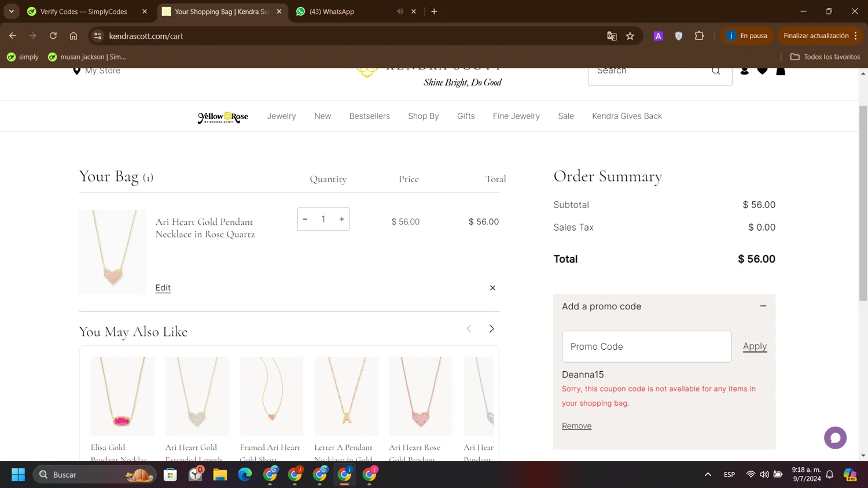Open the Bestsellers menu

369,116
